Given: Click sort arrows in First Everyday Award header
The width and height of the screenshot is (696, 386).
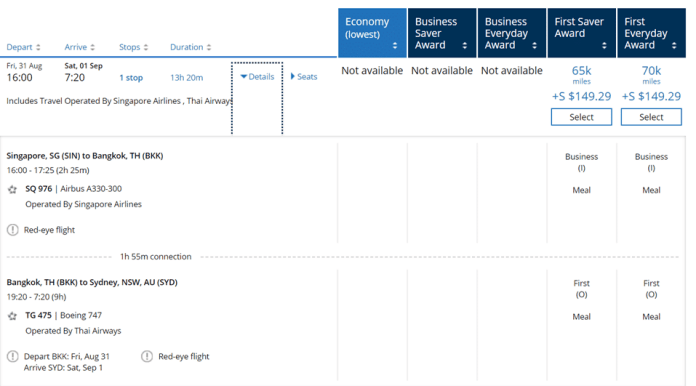Looking at the screenshot, I should click(674, 45).
